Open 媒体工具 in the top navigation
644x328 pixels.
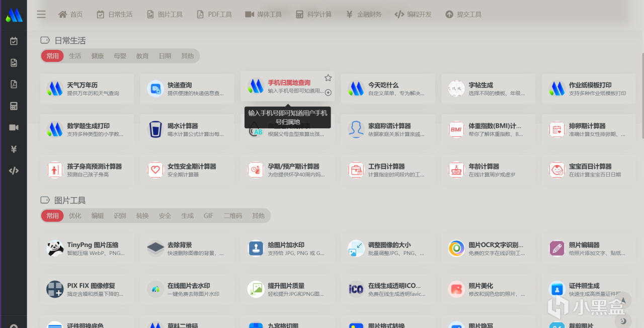pos(264,14)
